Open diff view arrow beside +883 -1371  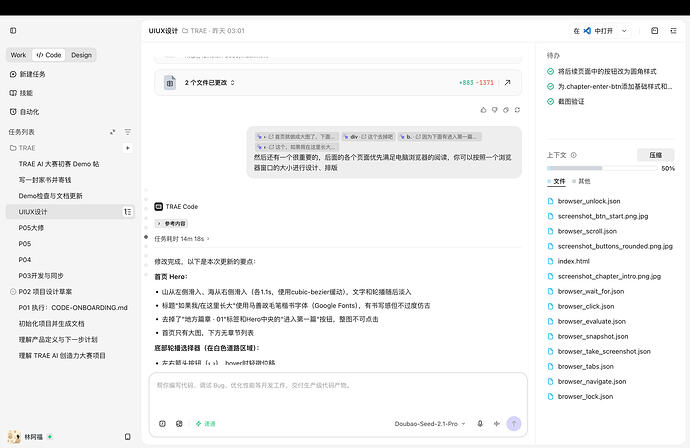(508, 82)
